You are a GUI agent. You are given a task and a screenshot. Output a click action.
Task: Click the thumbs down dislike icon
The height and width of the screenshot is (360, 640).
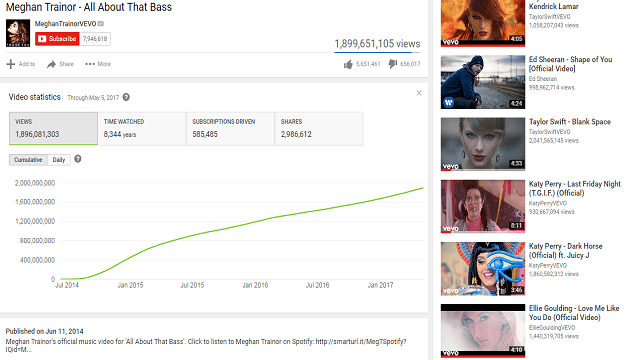pos(393,64)
